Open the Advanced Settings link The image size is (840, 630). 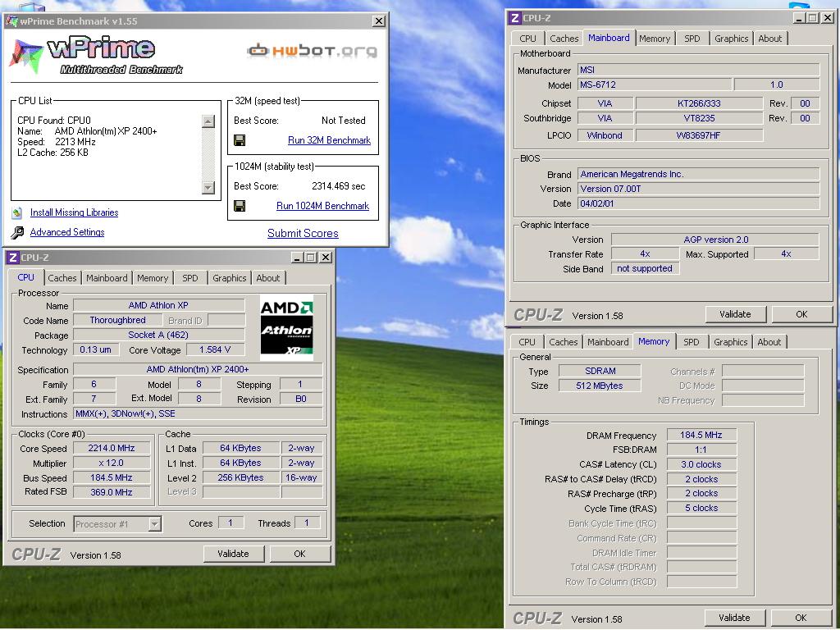(x=67, y=232)
